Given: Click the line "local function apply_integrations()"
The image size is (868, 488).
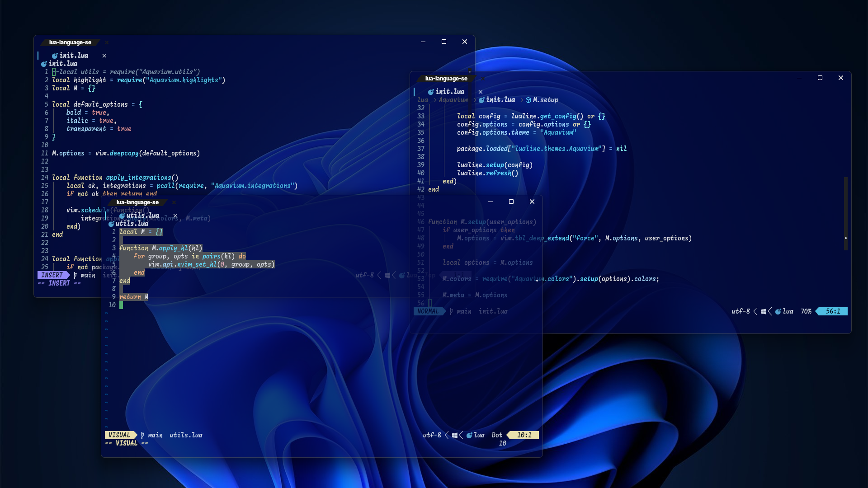Looking at the screenshot, I should coord(115,178).
